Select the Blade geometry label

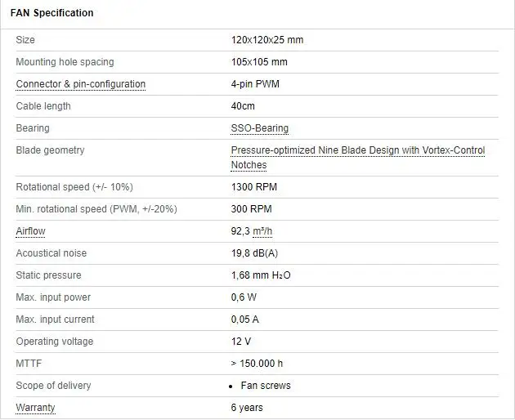click(50, 150)
